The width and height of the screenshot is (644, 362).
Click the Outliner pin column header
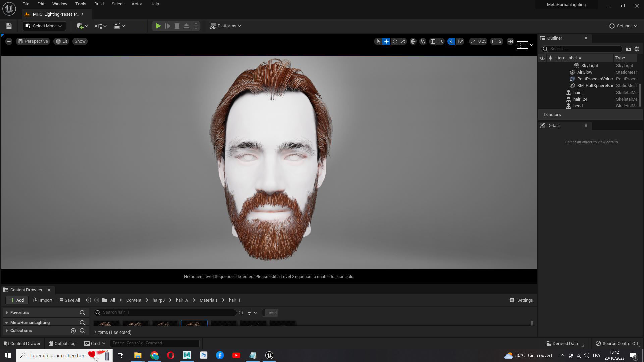[x=550, y=58]
